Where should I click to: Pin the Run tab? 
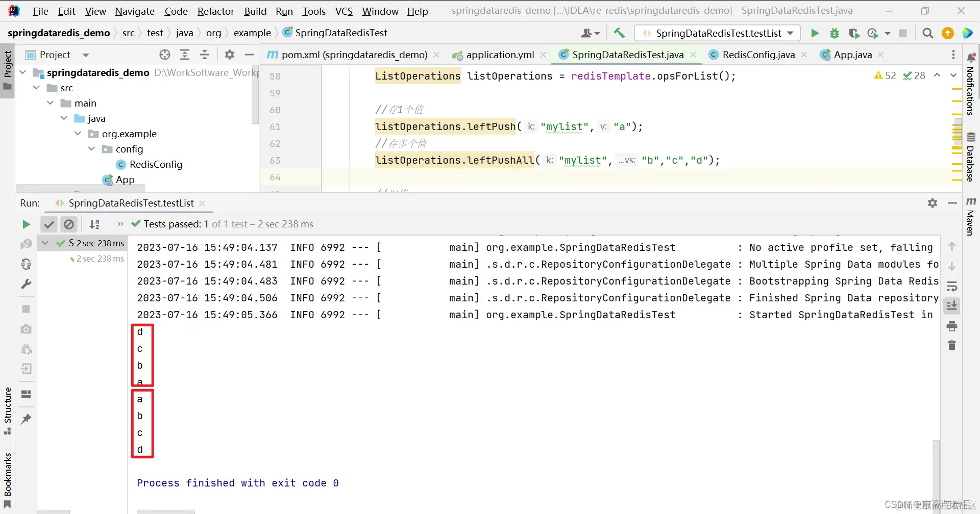click(26, 419)
